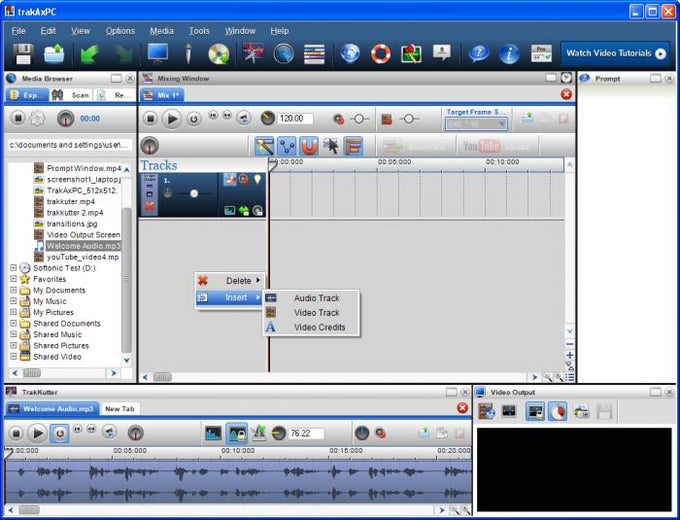Click the colored track list icon in toolbar
Screen dimensions: 680x520
tap(314, 54)
